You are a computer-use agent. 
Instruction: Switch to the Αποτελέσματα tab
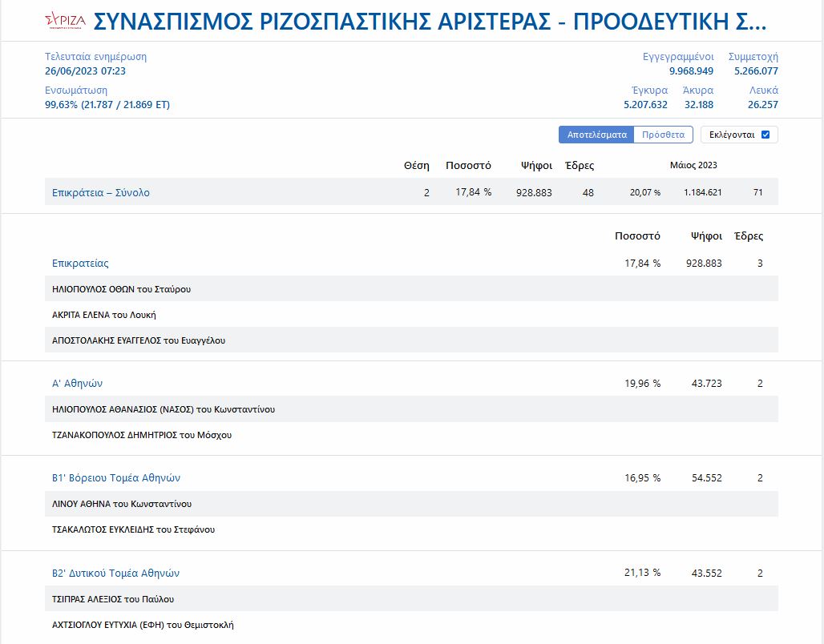coord(596,135)
